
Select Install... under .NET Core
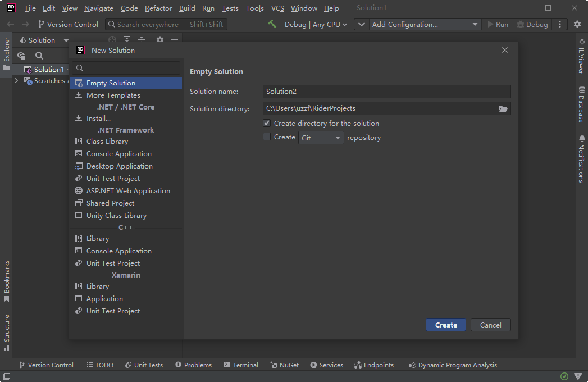tap(126, 118)
